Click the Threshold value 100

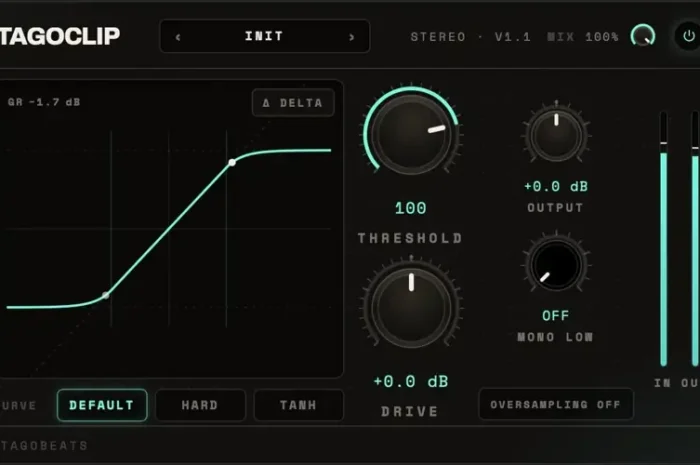coord(411,208)
